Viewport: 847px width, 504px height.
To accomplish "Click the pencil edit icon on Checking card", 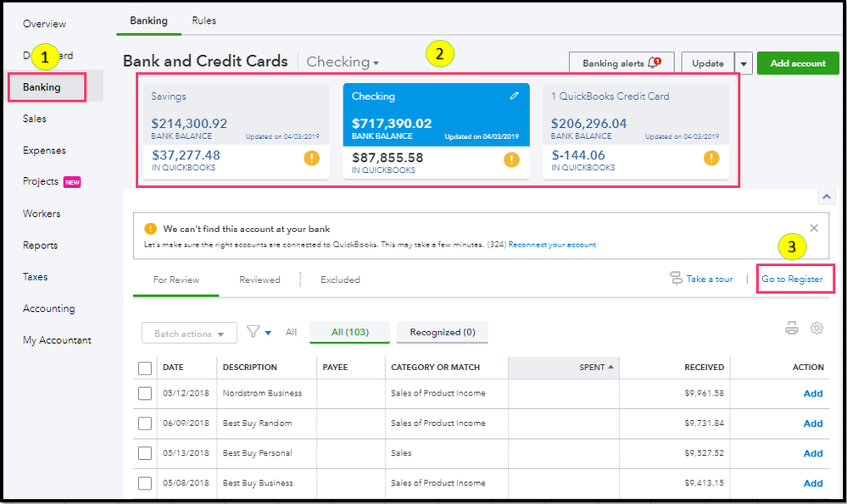I will (x=514, y=97).
